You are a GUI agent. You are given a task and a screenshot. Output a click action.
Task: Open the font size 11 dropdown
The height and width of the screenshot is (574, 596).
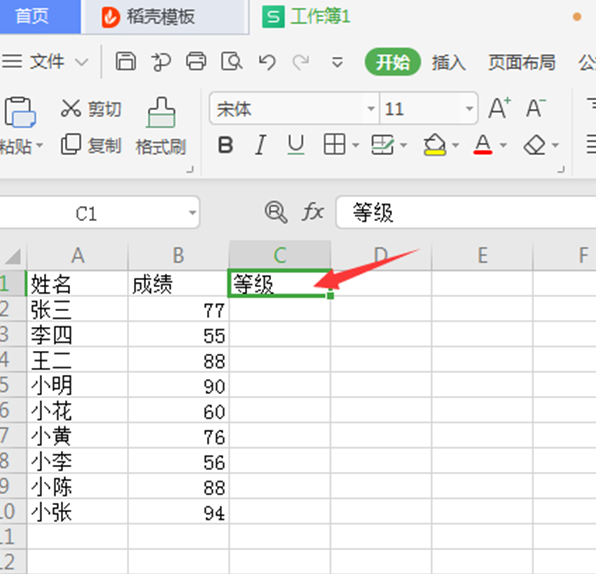pos(469,109)
